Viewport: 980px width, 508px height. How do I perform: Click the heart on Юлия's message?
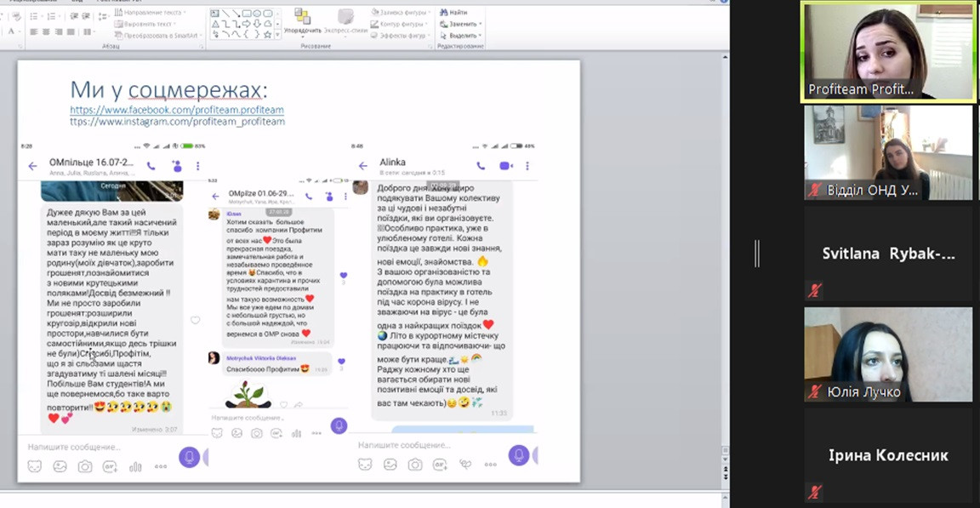click(x=343, y=276)
